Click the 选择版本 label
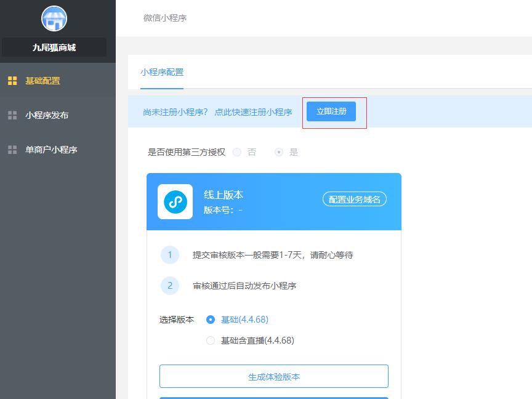Viewport: 532px width, 399px height. point(177,320)
